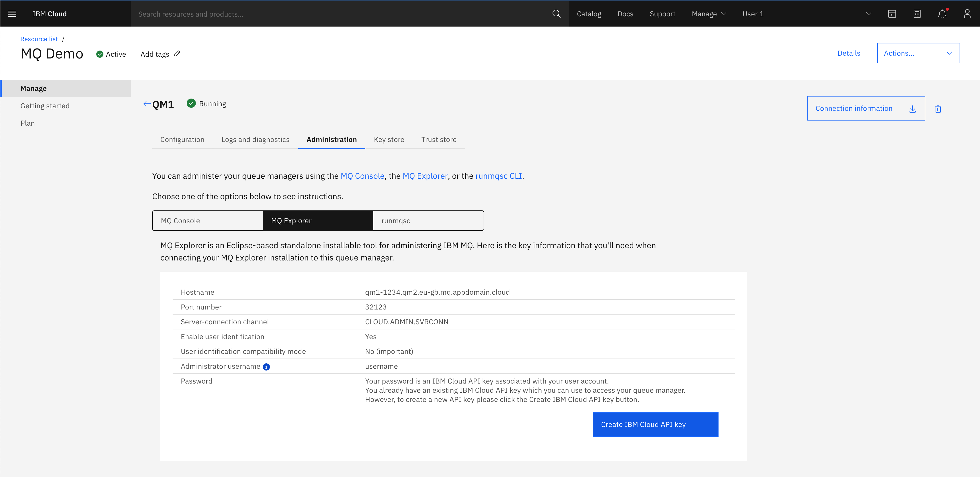Open the cost estimator calculator icon
The width and height of the screenshot is (980, 477).
(x=917, y=14)
